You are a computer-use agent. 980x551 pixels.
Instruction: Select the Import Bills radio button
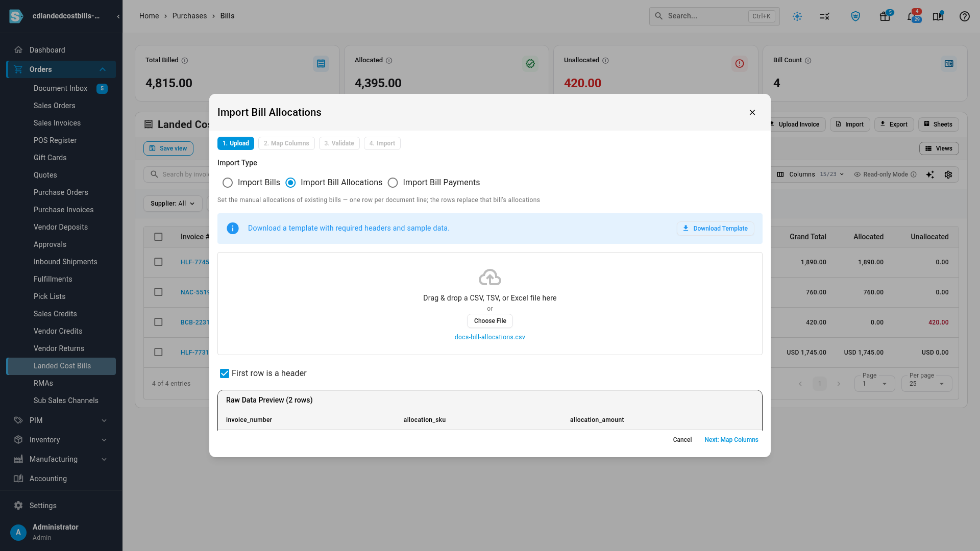(228, 183)
